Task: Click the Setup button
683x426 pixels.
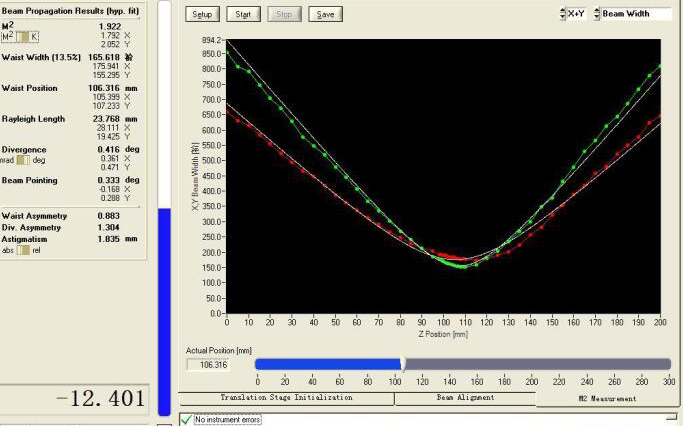Action: tap(202, 15)
